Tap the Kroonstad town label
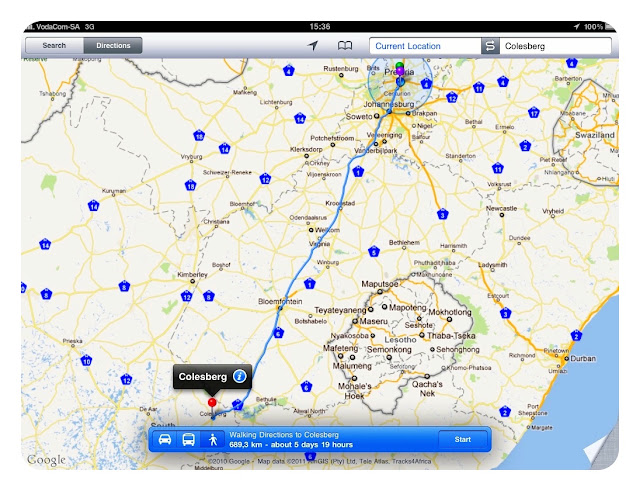The height and width of the screenshot is (491, 640). click(x=340, y=203)
